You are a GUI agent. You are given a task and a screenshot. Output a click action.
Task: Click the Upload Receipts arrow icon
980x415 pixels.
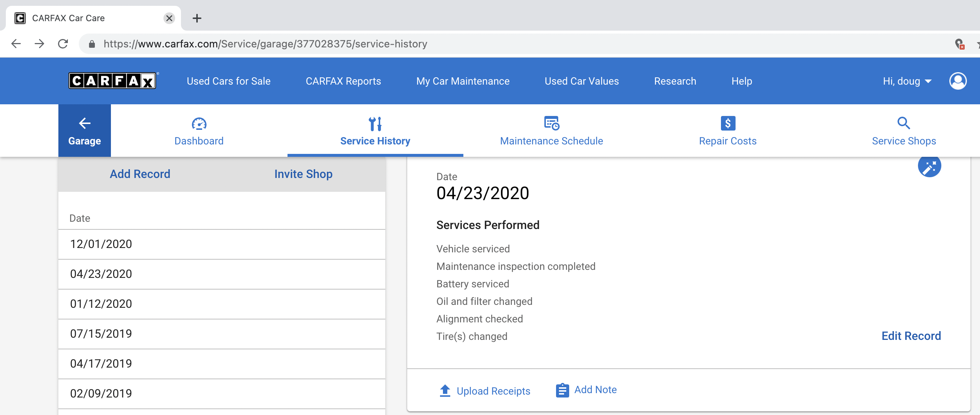445,391
